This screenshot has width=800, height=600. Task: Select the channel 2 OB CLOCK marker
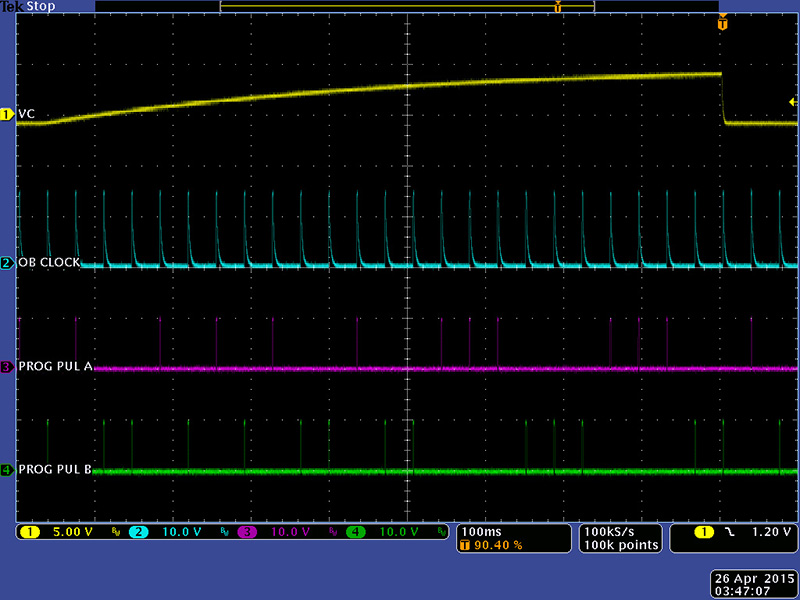[x=7, y=263]
